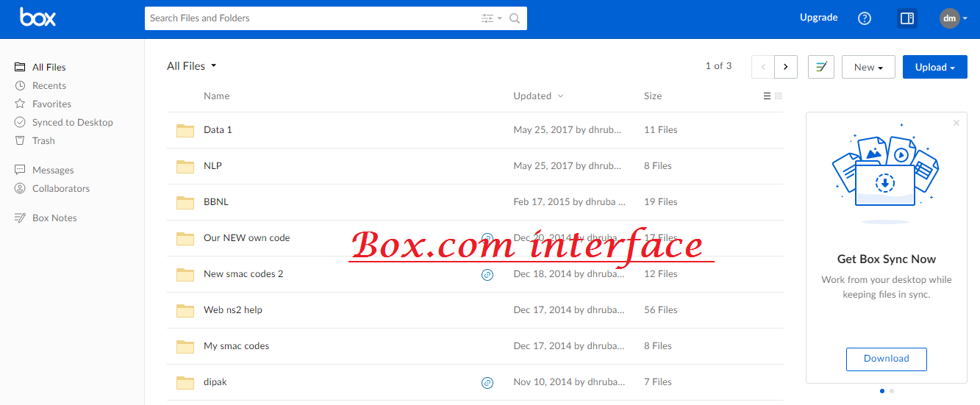Switch to list view icon
The height and width of the screenshot is (405, 980).
(767, 96)
